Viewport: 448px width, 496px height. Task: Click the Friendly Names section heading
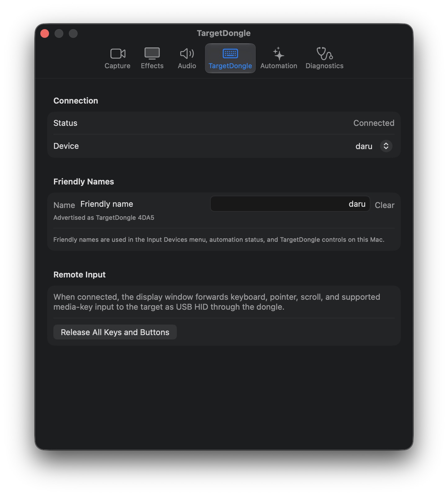click(x=84, y=182)
